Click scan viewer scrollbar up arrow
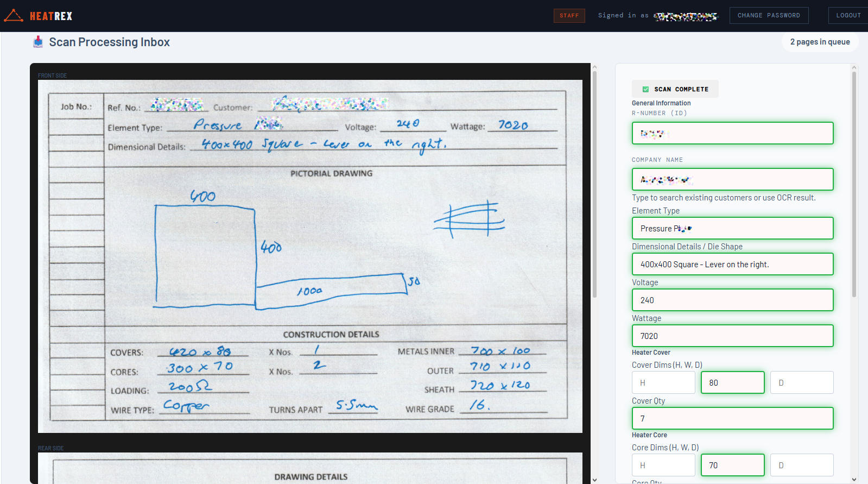Screen dimensions: 868x484 pyautogui.click(x=594, y=67)
